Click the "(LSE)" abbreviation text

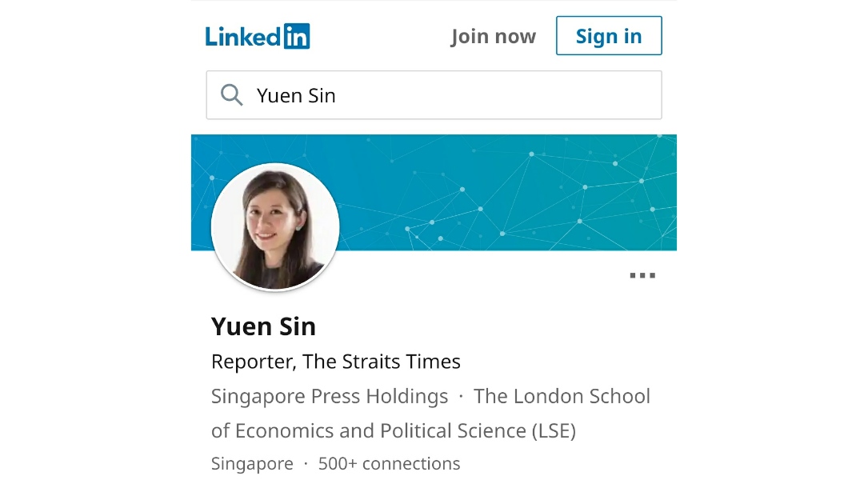click(x=554, y=430)
